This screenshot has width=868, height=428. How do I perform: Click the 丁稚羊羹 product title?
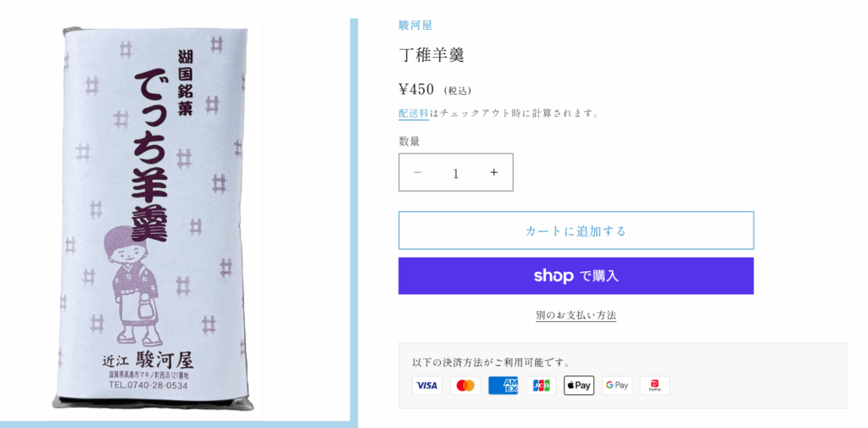tap(431, 55)
